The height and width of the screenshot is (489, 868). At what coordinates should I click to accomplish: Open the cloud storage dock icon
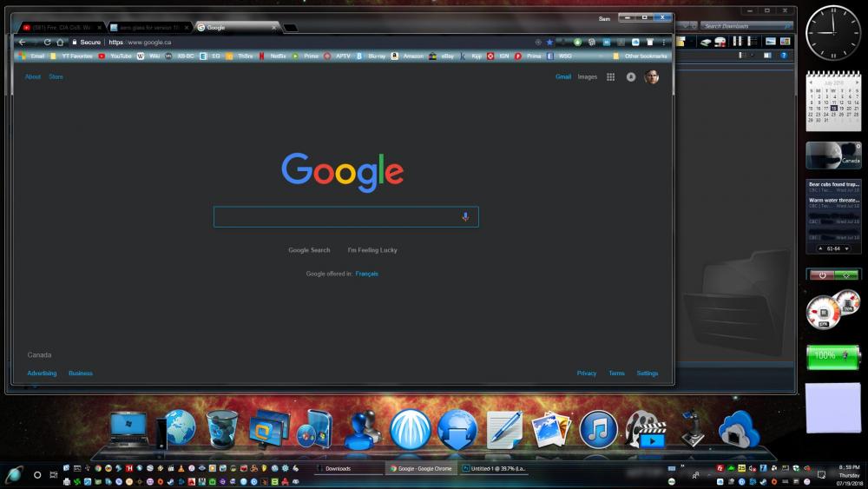pos(739,429)
